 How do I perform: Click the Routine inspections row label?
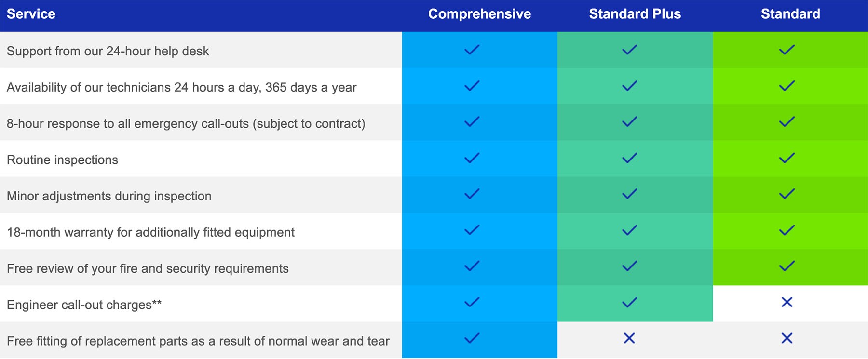coord(62,160)
